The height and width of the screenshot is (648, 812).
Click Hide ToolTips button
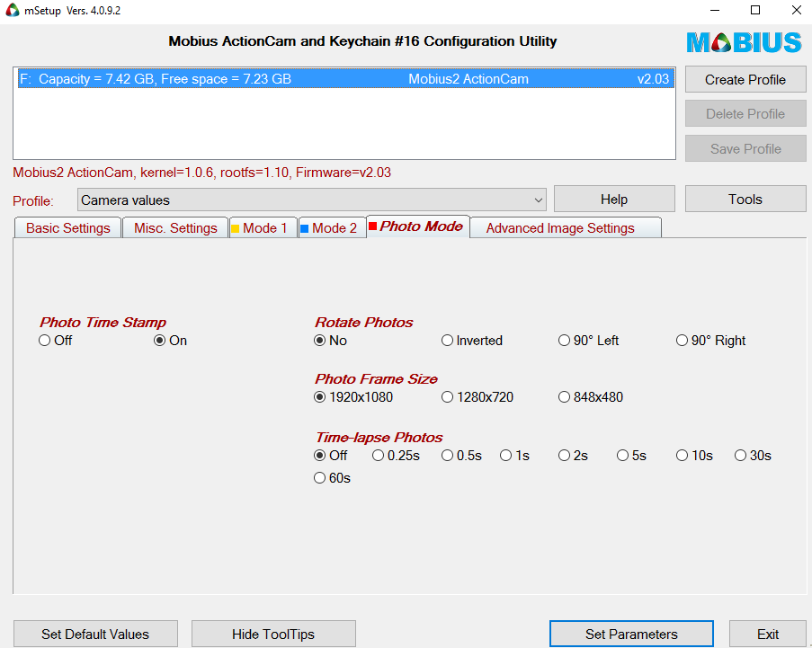(273, 634)
